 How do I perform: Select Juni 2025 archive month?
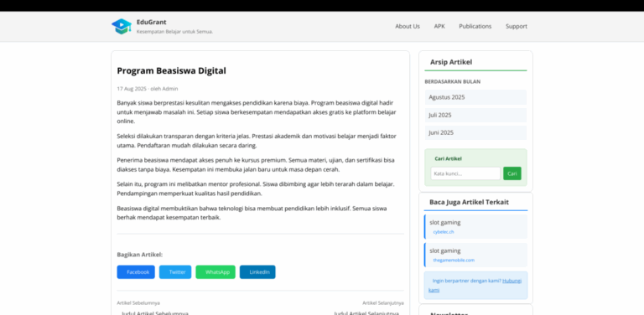coord(475,133)
